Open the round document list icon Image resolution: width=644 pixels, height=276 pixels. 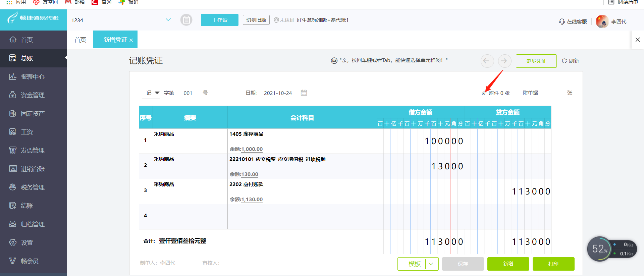click(x=186, y=20)
